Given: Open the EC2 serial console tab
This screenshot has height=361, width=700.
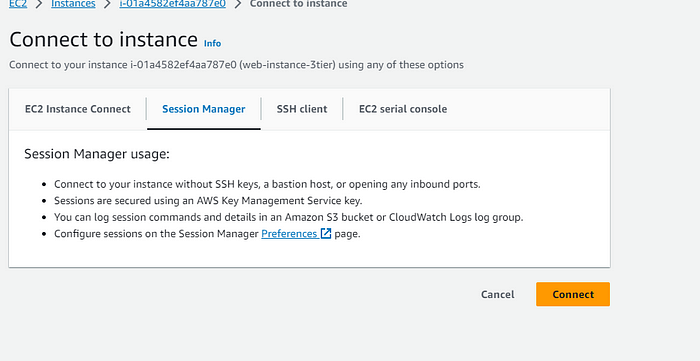Looking at the screenshot, I should [x=403, y=109].
